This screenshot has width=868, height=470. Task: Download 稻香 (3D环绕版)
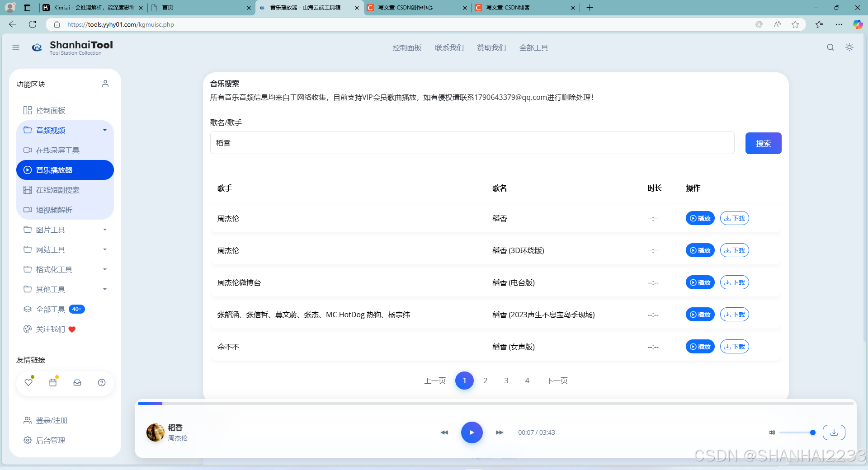734,250
